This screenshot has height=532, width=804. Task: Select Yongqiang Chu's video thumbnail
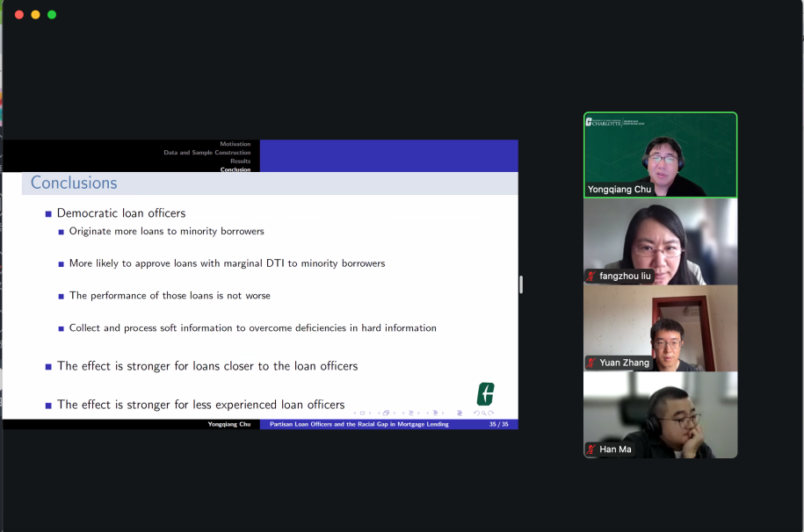[x=660, y=154]
